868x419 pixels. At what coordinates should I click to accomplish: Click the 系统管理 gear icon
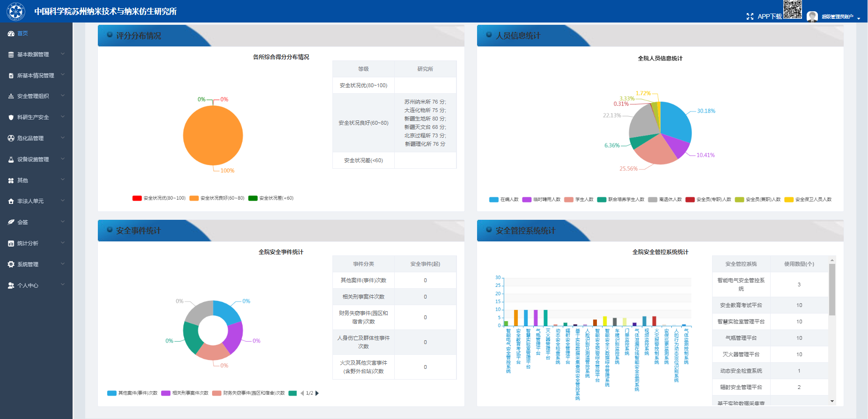coord(11,264)
